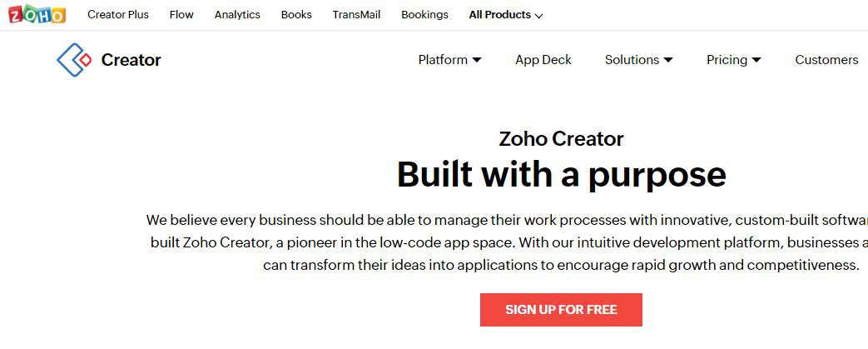Image resolution: width=868 pixels, height=349 pixels.
Task: Go to the Bookings product link
Action: (x=424, y=15)
